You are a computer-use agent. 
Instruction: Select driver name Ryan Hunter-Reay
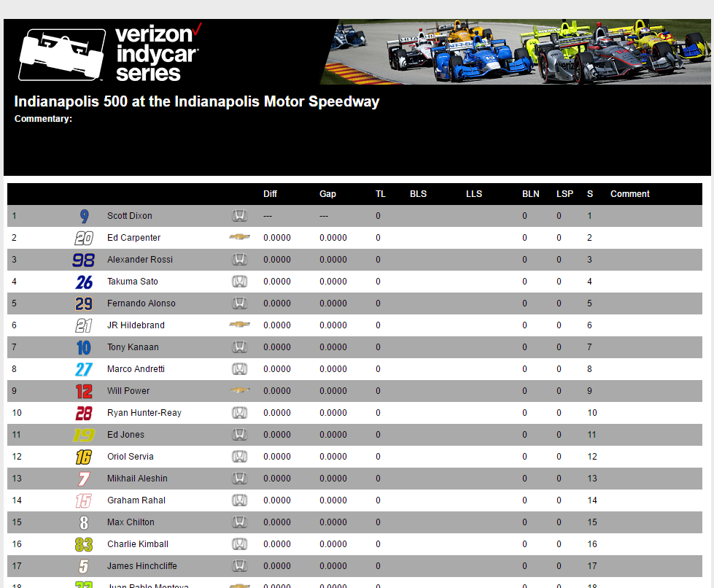[x=144, y=413]
